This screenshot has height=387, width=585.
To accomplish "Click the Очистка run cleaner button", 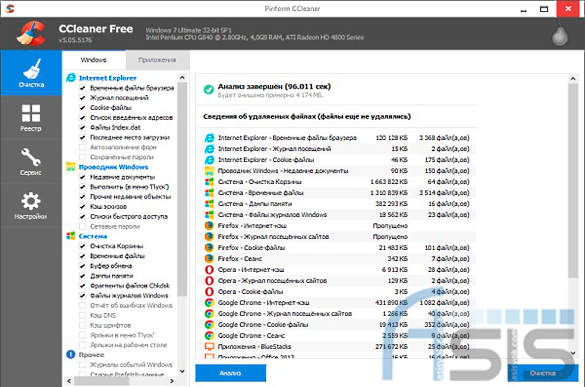I will pos(543,373).
